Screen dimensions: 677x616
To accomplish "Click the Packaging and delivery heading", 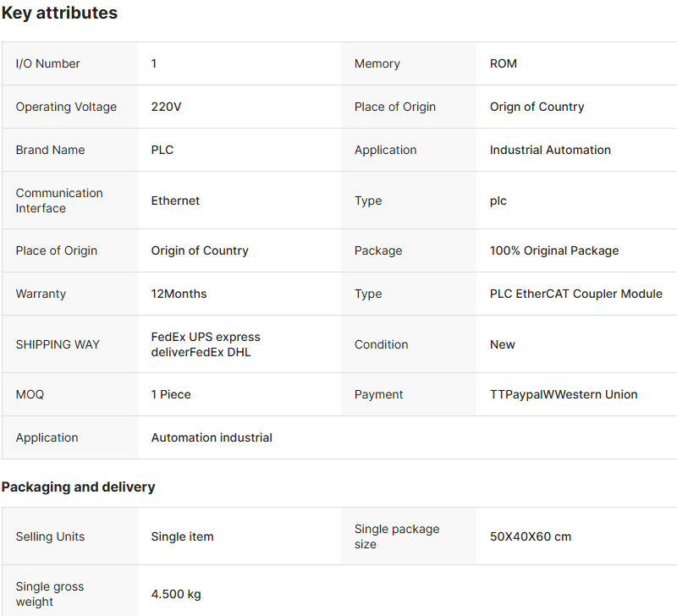I will [x=79, y=487].
